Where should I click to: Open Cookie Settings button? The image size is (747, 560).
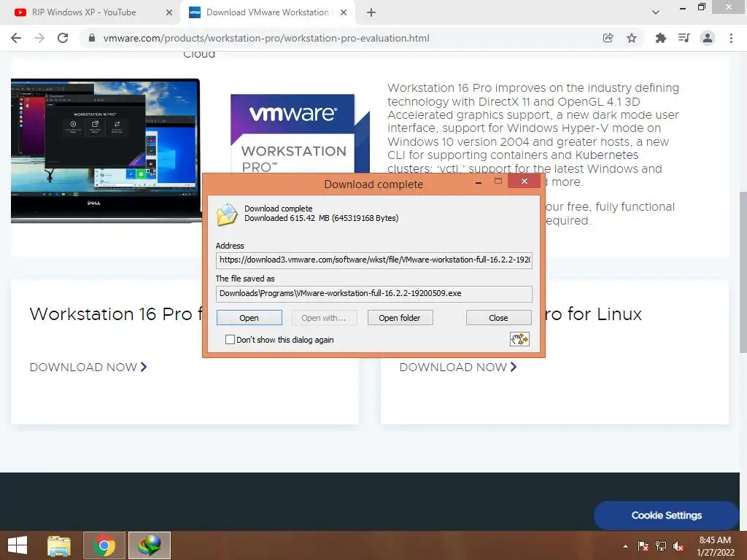pos(667,516)
